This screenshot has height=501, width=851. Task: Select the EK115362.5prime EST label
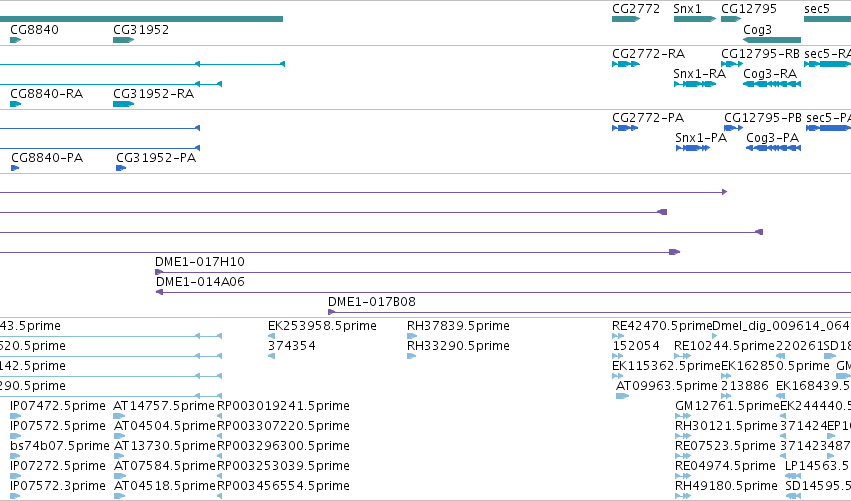tap(666, 366)
